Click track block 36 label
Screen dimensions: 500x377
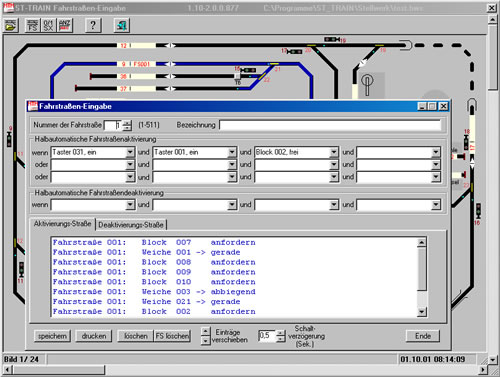tap(124, 76)
